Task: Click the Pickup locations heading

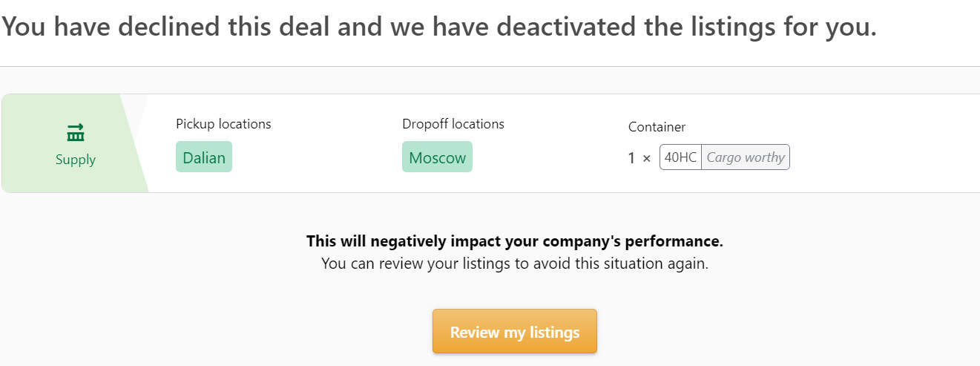Action: tap(223, 124)
